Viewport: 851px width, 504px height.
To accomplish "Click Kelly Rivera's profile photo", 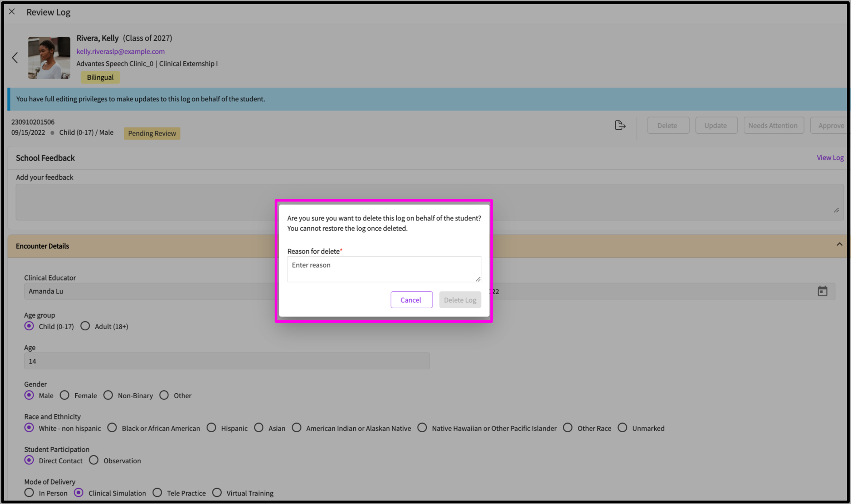I will [49, 58].
